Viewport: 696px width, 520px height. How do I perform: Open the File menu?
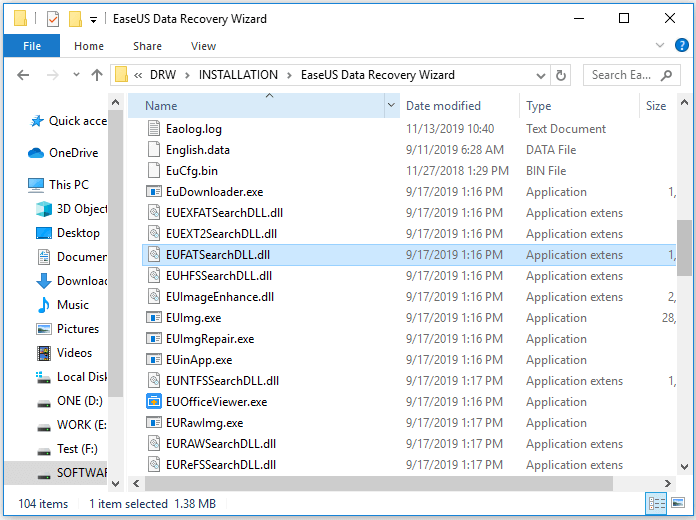pyautogui.click(x=32, y=46)
